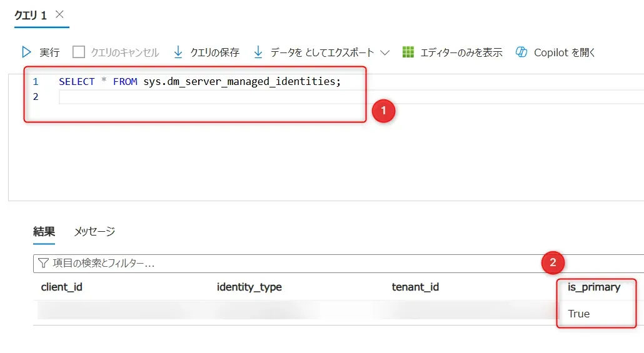Viewport: 644px width, 353px height.
Task: Click the データを としてエクスポート label
Action: pos(322,52)
